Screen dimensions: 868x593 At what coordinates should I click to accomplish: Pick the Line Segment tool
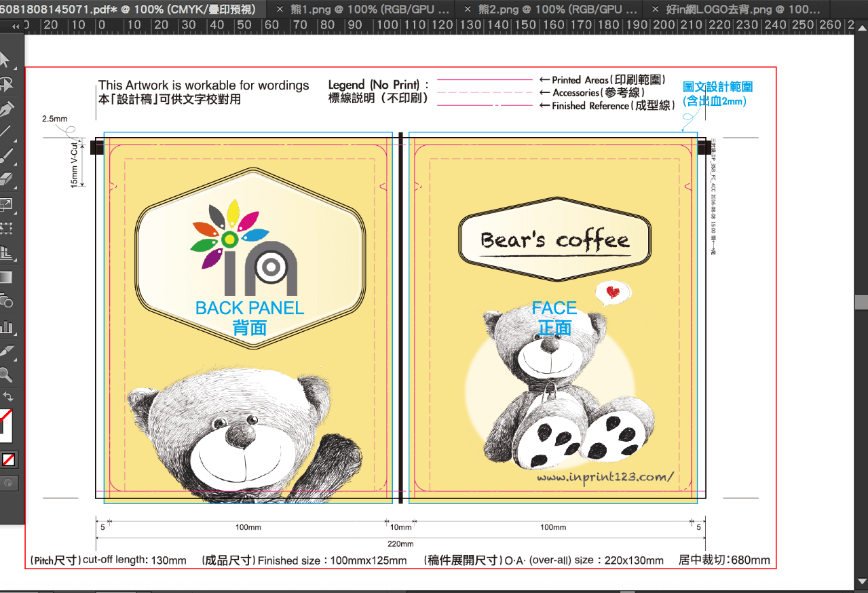5,132
